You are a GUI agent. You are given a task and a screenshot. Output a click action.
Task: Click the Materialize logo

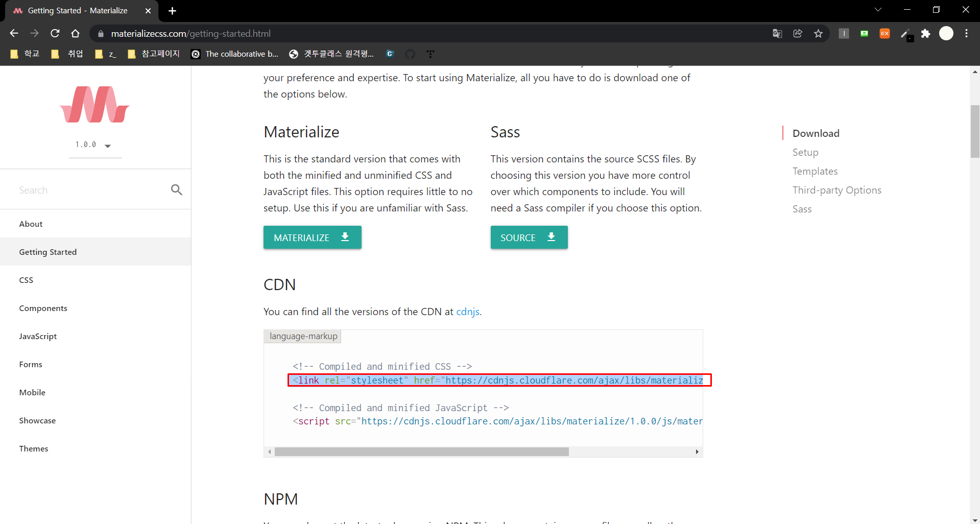point(94,104)
